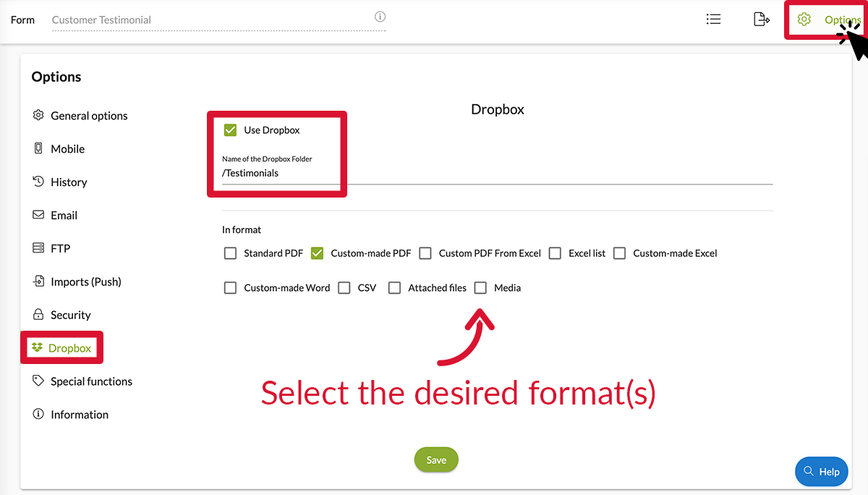Viewport: 868px width, 495px height.
Task: Check the Attached files checkbox
Action: pos(394,288)
